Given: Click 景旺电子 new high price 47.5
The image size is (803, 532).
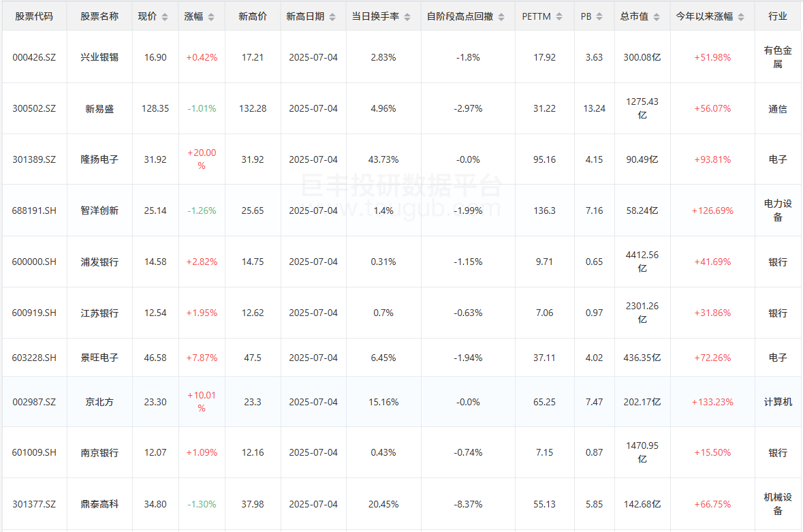Looking at the screenshot, I should [253, 358].
